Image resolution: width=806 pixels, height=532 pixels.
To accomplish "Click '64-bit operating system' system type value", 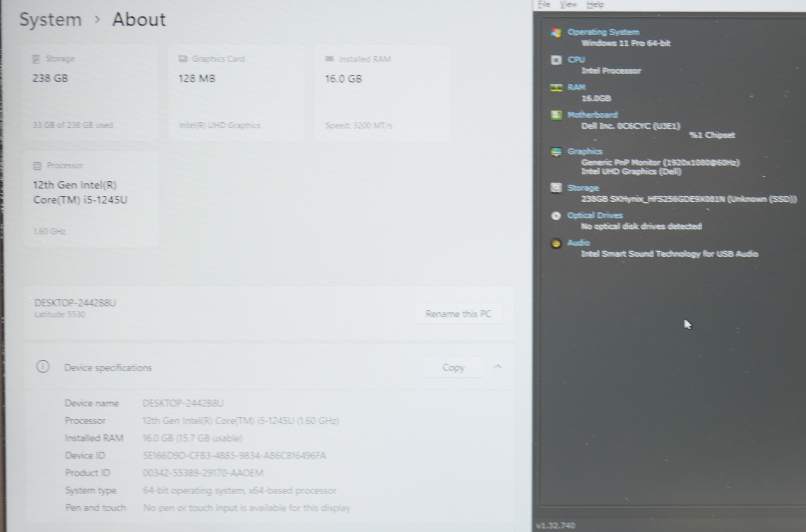I will point(239,490).
